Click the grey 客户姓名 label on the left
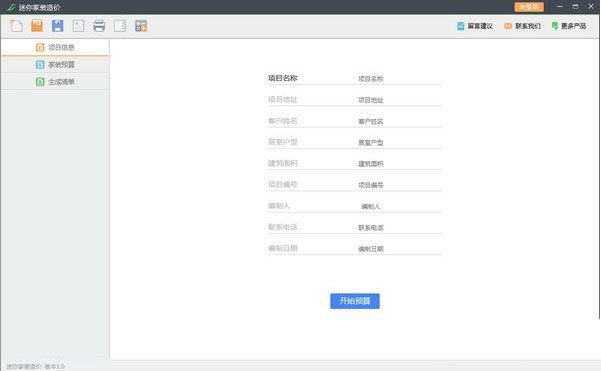The width and height of the screenshot is (601, 371). click(x=282, y=121)
